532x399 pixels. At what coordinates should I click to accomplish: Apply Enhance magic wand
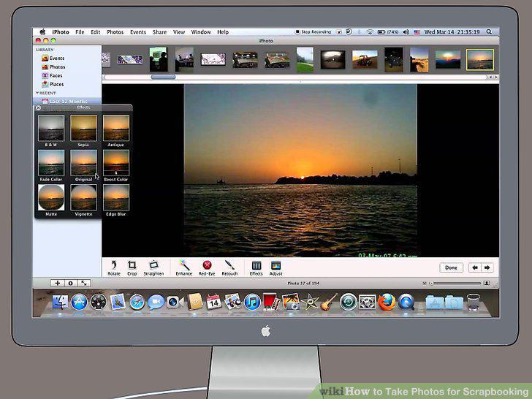tap(184, 267)
